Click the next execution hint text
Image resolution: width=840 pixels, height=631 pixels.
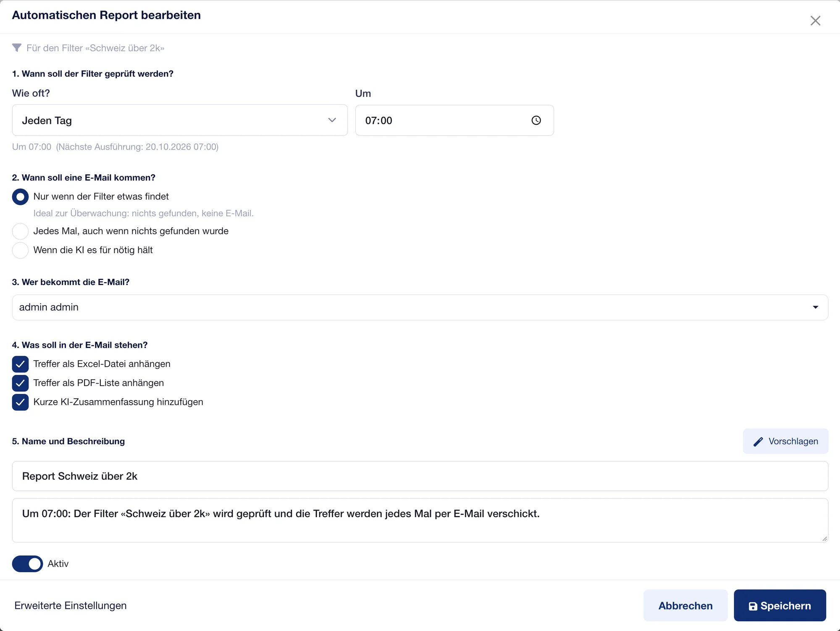tap(115, 147)
